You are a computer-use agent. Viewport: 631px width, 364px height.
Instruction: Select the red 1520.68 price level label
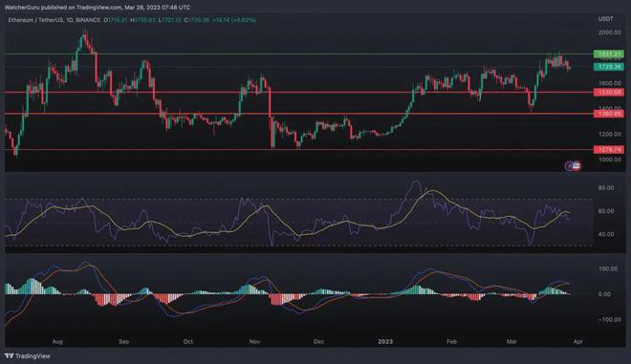pos(609,93)
